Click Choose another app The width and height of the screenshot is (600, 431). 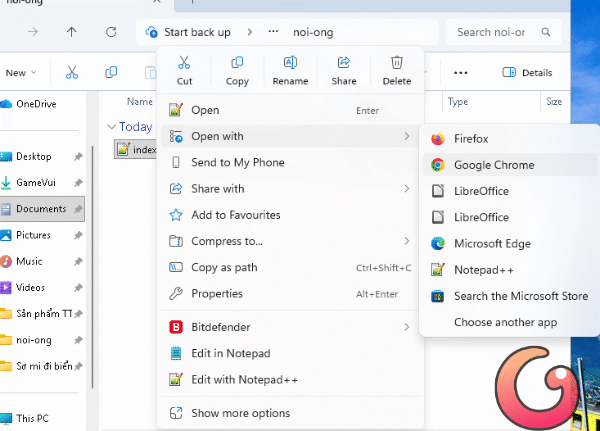tap(509, 322)
